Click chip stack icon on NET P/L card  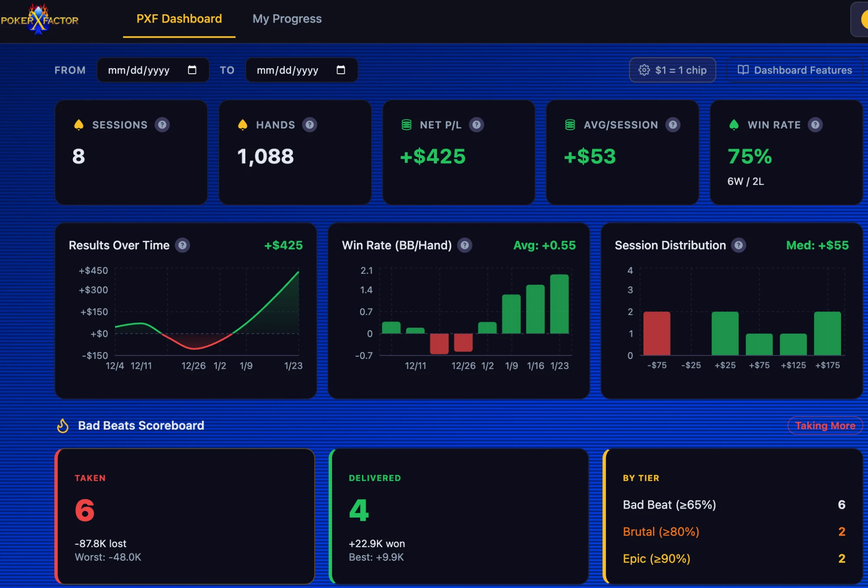(406, 125)
